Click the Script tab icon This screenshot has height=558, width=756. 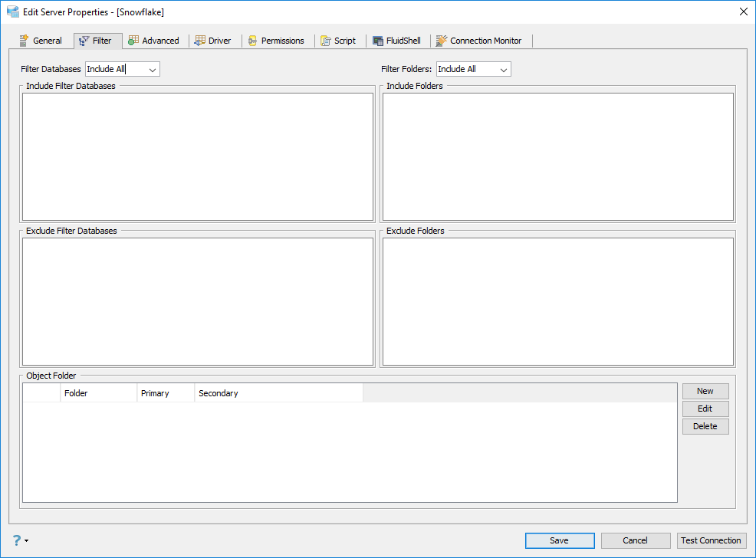tap(326, 41)
